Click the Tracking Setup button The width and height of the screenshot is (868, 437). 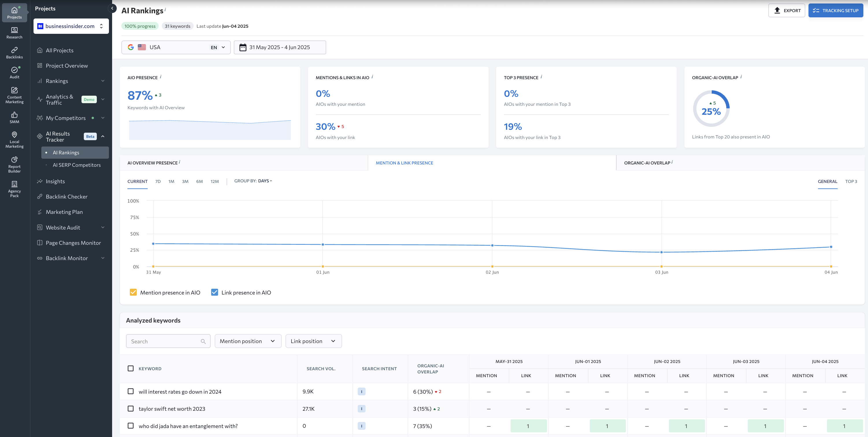[x=835, y=10]
